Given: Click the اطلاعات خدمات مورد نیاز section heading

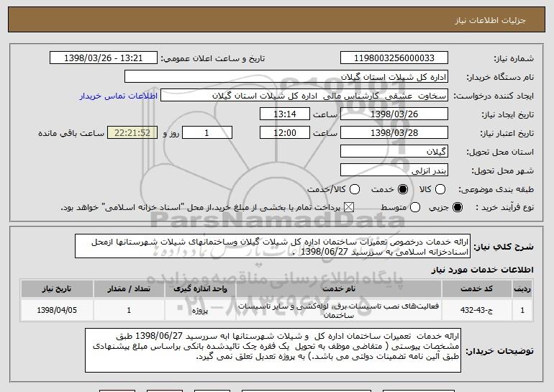Looking at the screenshot, I should [482, 270].
